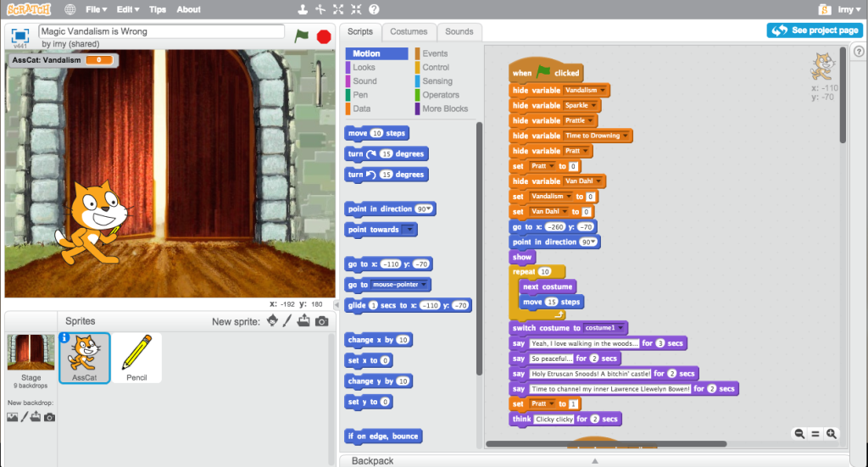
Task: Click the scripts area horizontal scrollbar
Action: (606, 444)
